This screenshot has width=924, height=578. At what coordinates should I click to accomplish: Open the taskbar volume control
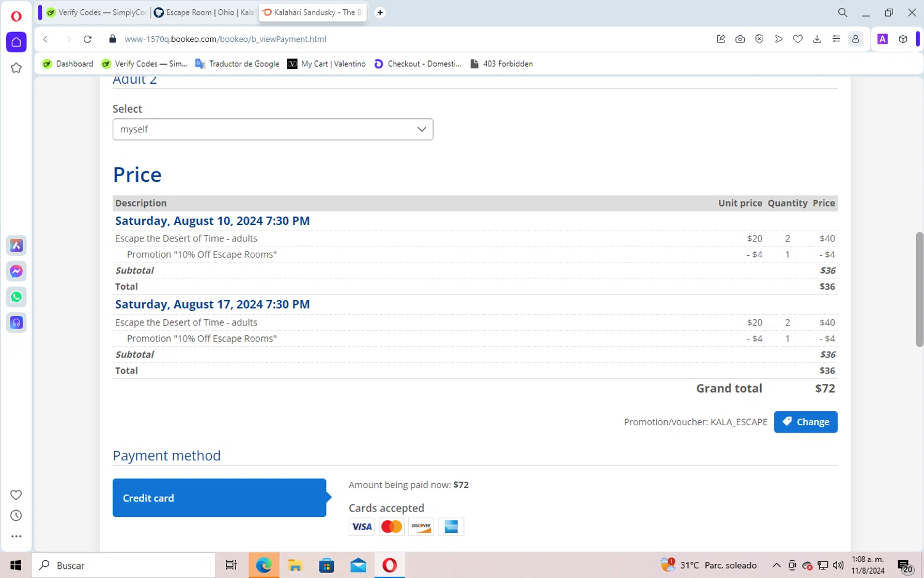(838, 565)
